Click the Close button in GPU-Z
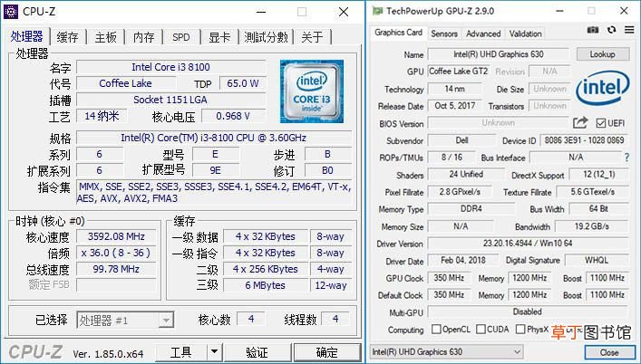 (x=609, y=352)
